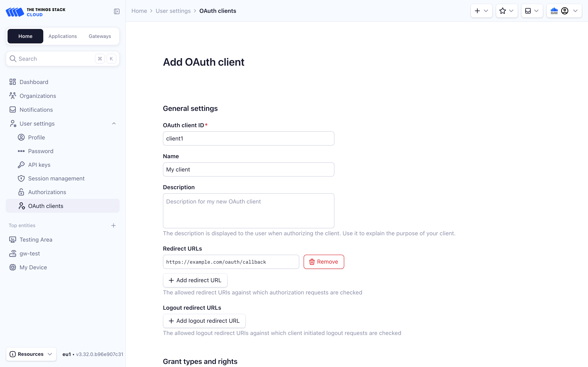Open the quick add menu plus icon

[478, 11]
